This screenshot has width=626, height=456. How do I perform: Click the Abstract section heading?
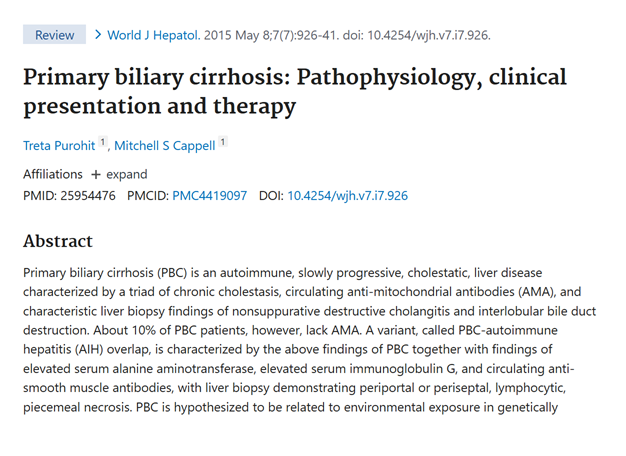click(58, 241)
